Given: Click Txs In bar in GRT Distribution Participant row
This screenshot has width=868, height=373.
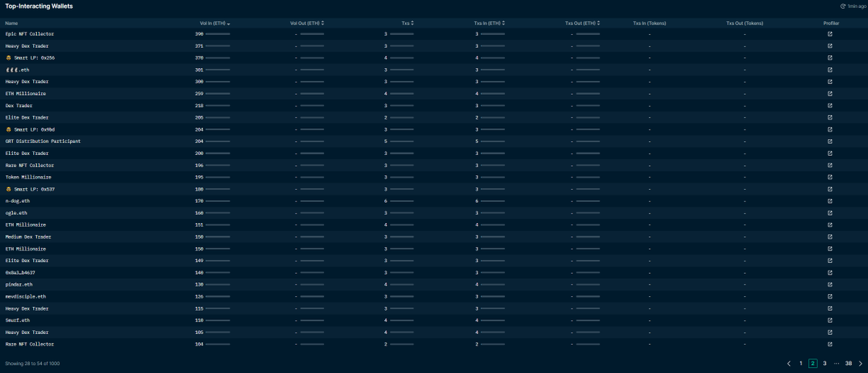Looking at the screenshot, I should tap(493, 141).
